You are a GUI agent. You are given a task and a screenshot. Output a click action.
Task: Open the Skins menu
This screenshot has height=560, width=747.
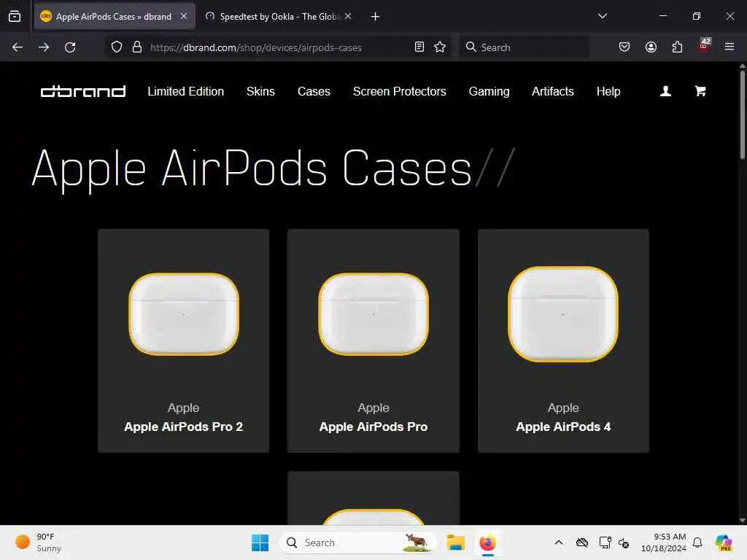click(x=260, y=91)
